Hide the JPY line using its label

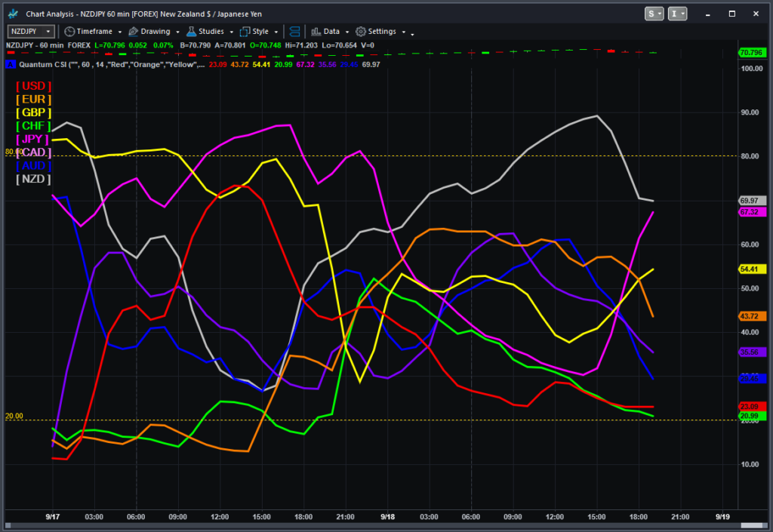(32, 139)
